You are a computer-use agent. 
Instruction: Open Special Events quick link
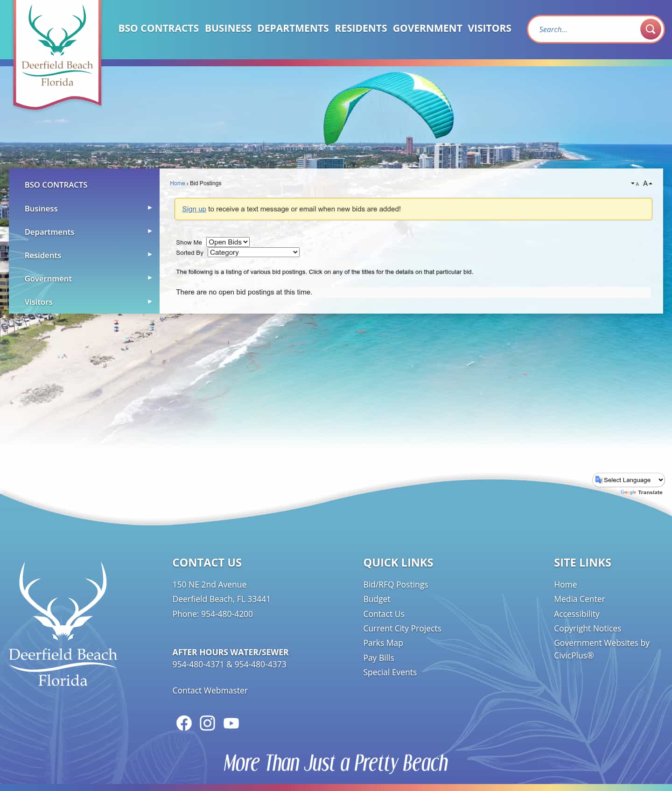390,672
